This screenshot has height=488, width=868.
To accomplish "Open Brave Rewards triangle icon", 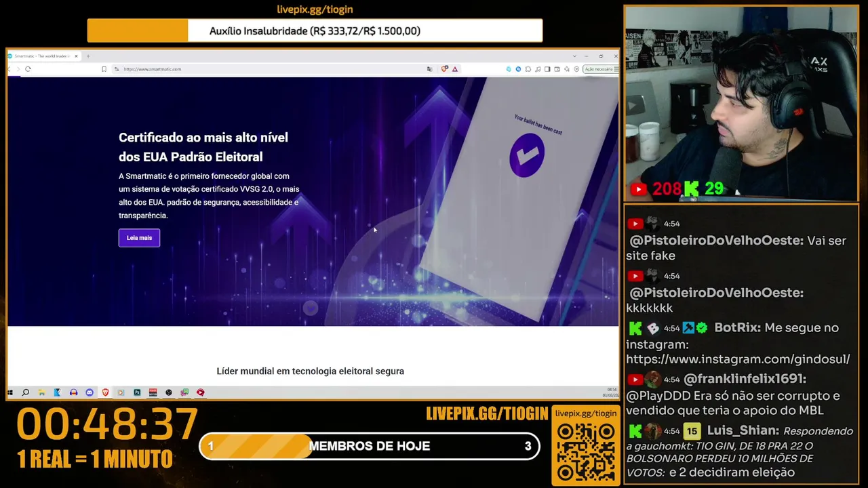I will point(455,69).
